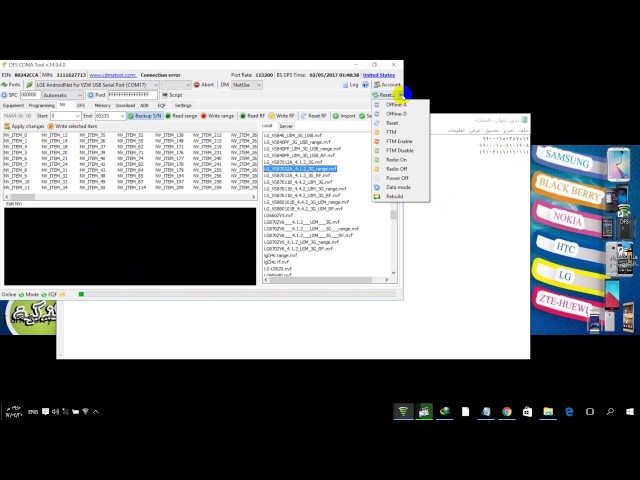Click the Pwd round icon
Image resolution: width=640 pixels, height=480 pixels.
pyautogui.click(x=91, y=95)
